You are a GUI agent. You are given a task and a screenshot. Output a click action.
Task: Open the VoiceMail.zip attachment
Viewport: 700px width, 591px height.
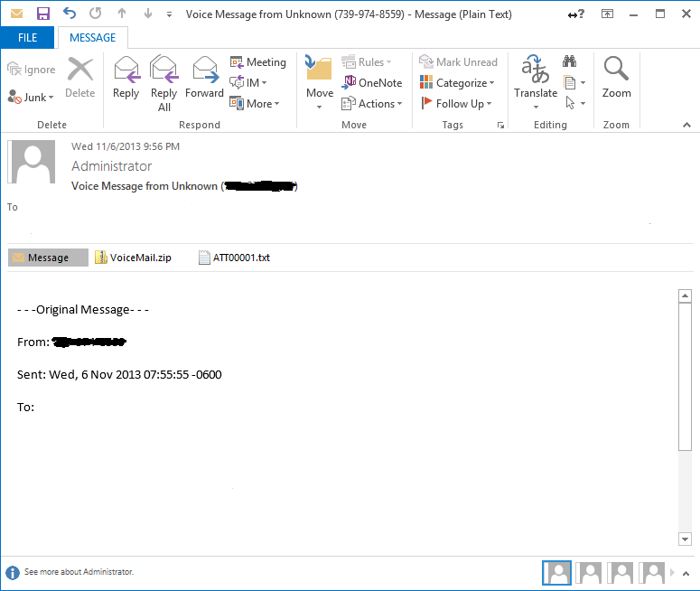[x=133, y=258]
